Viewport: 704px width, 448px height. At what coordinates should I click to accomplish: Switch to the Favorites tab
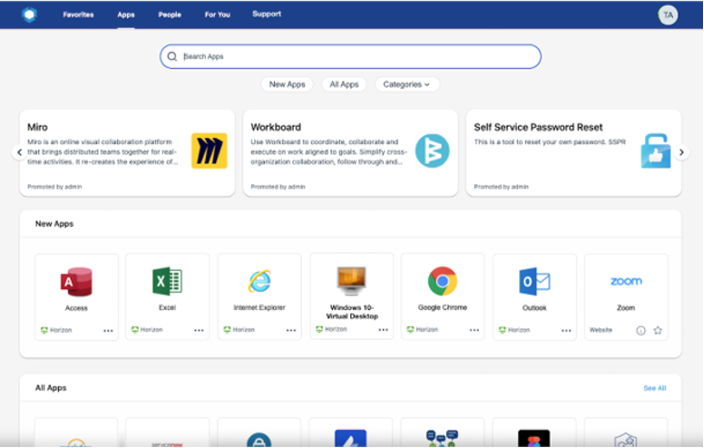[80, 15]
